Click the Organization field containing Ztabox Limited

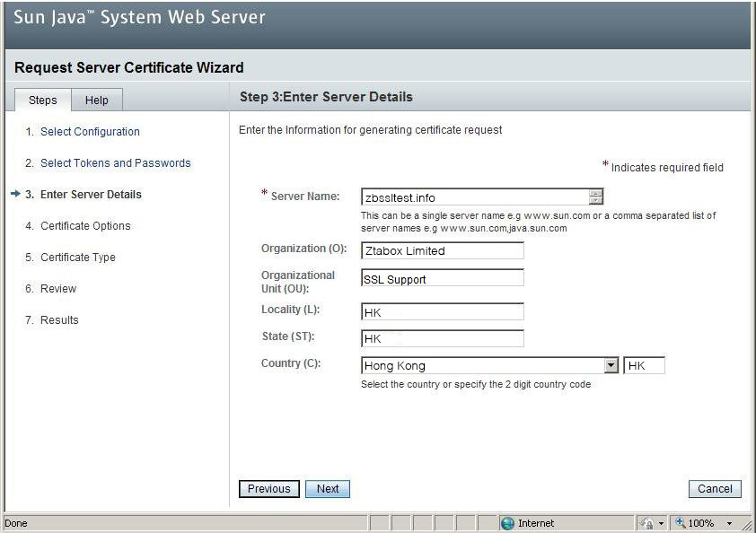442,251
